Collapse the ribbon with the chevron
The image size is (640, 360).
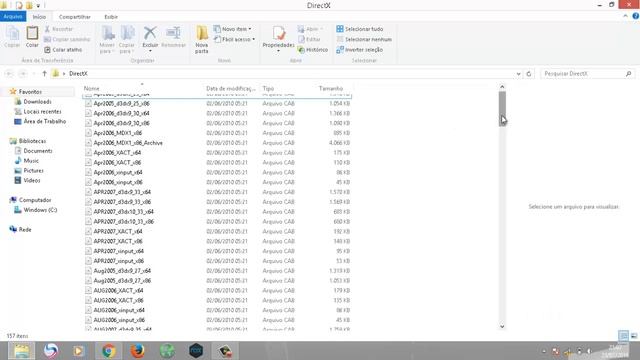(x=625, y=16)
